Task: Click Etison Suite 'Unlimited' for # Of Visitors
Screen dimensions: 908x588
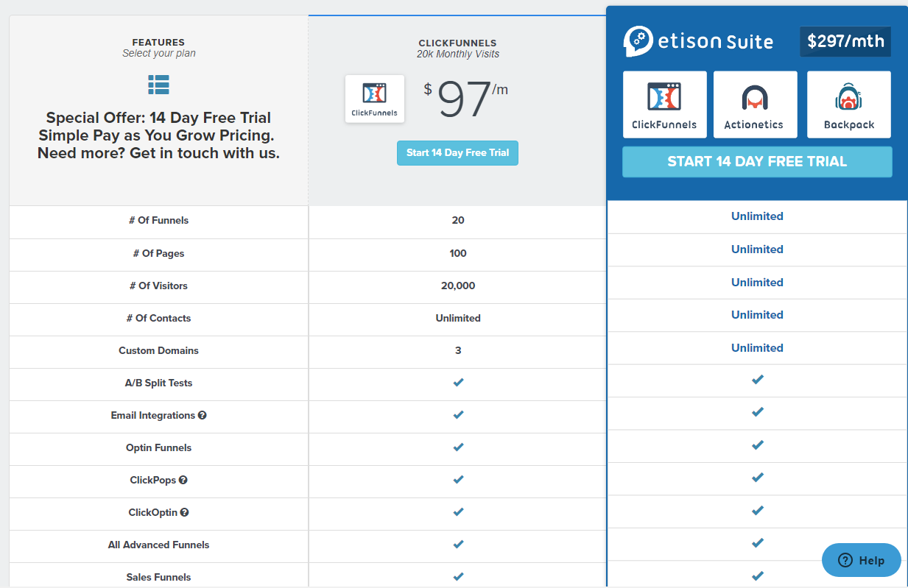Action: pos(757,283)
